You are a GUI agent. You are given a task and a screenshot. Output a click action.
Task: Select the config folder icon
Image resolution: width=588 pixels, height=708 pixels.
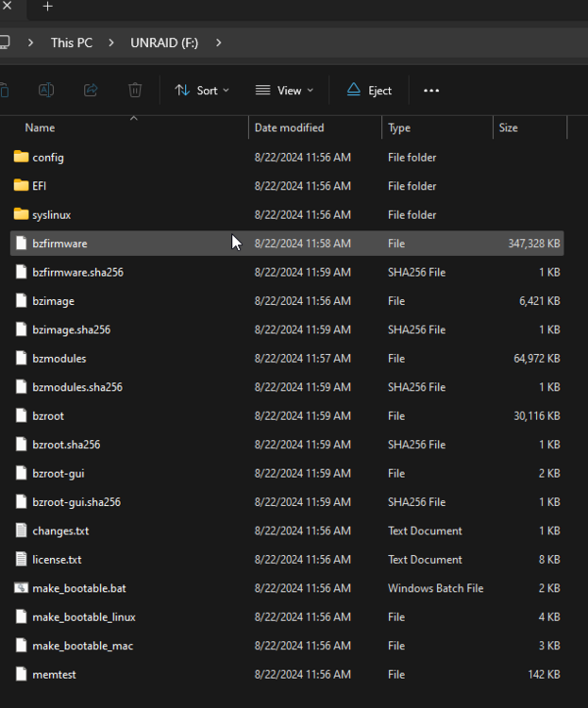tap(21, 157)
